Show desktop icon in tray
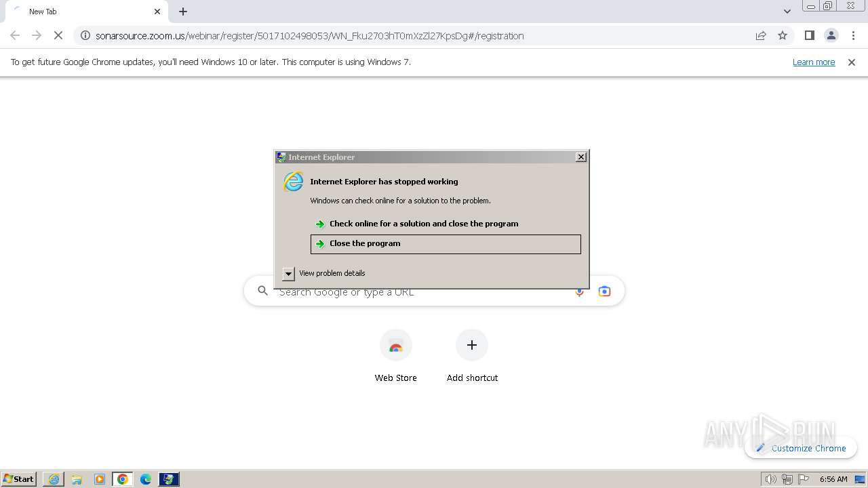868x488 pixels. pyautogui.click(x=861, y=479)
